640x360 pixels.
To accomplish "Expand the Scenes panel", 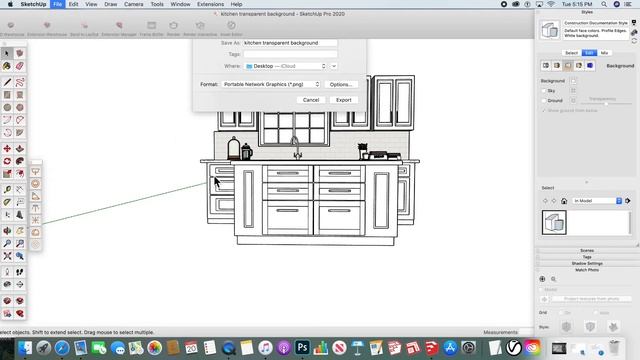I will pyautogui.click(x=587, y=251).
